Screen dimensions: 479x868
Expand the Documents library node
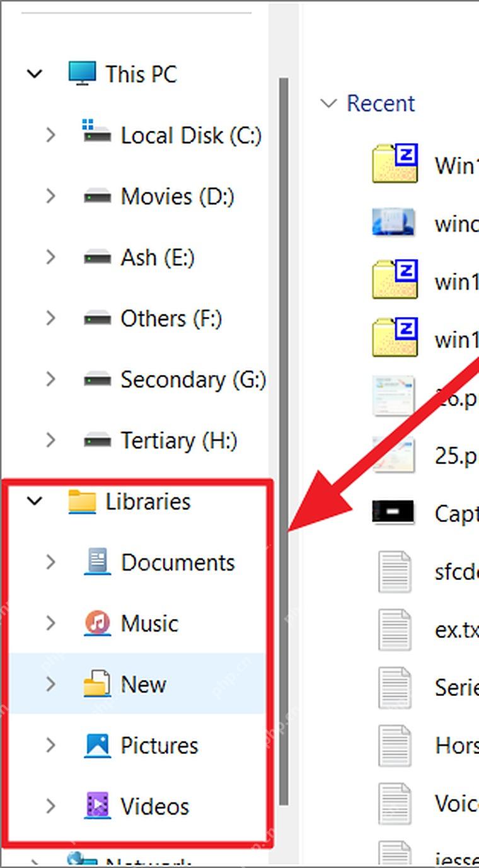point(50,562)
